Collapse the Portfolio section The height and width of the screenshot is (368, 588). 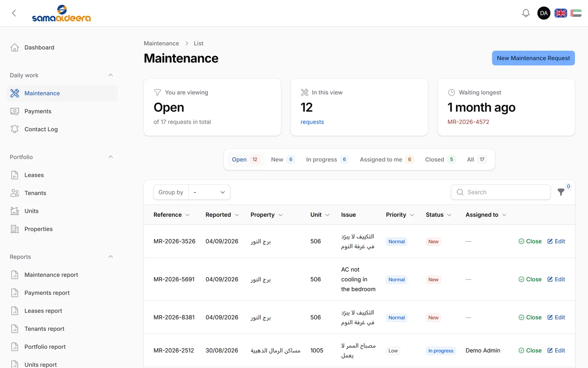click(111, 157)
